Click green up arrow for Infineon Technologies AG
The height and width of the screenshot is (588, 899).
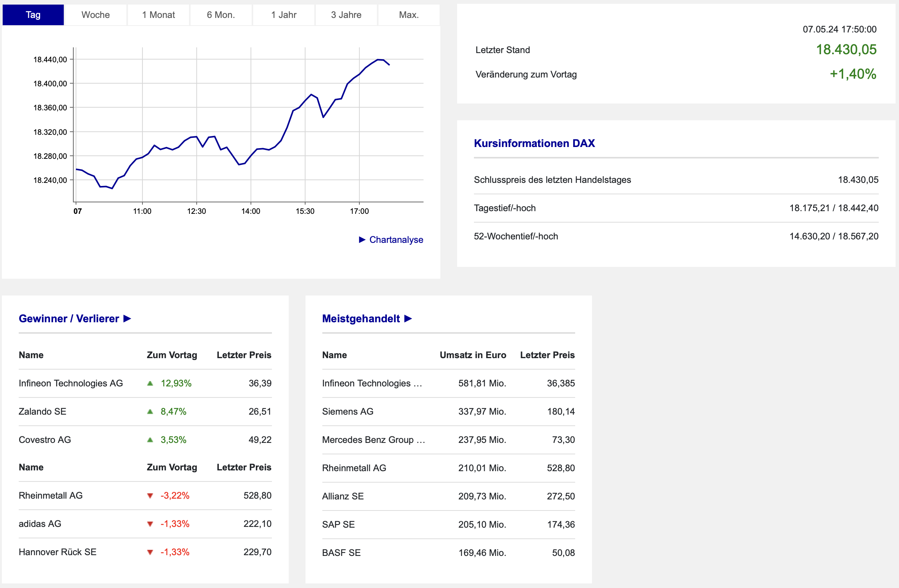coord(150,383)
